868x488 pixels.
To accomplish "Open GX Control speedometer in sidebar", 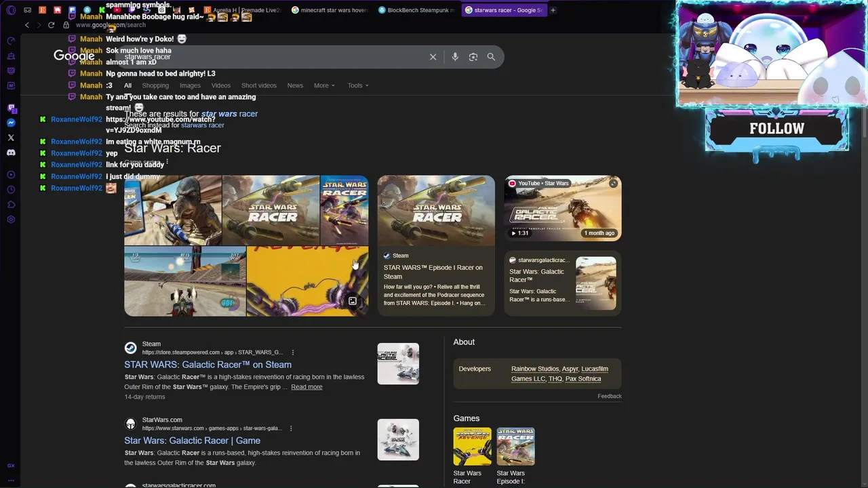I will pyautogui.click(x=11, y=41).
